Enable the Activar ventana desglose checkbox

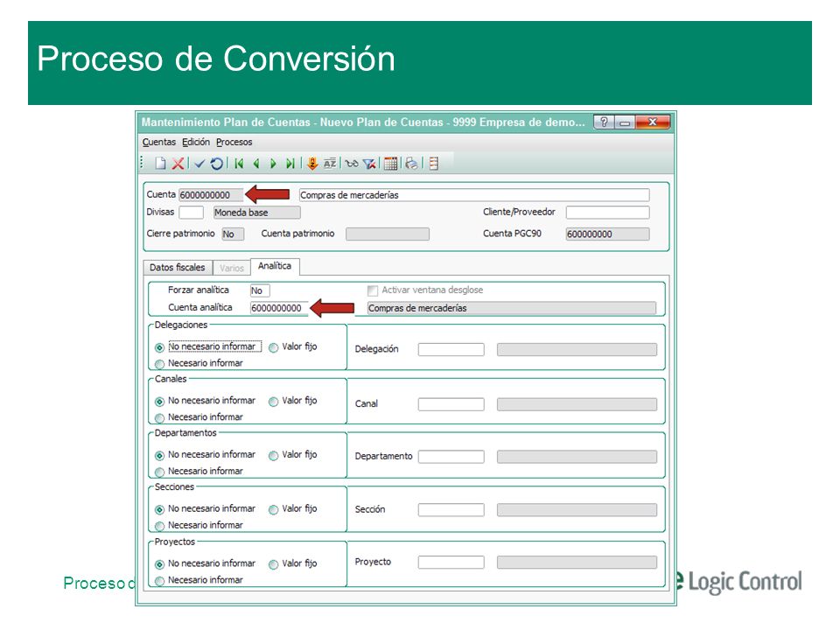tap(373, 290)
